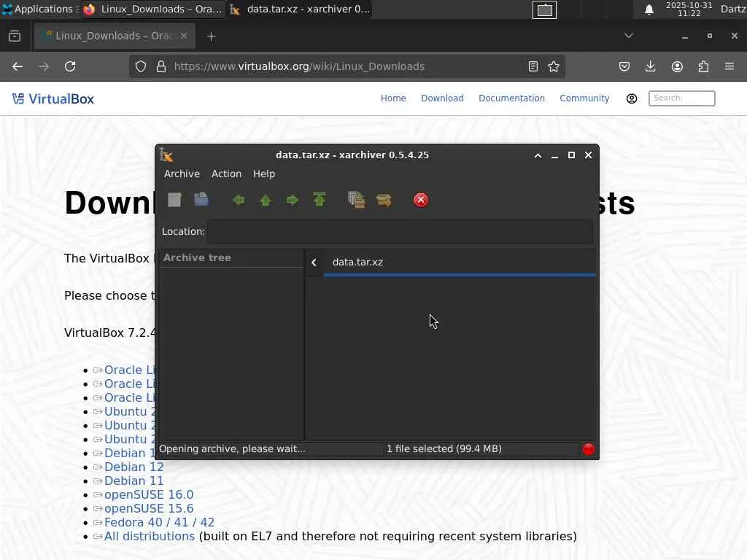Click the notification bell in top panel
Image resolution: width=747 pixels, height=560 pixels.
649,9
